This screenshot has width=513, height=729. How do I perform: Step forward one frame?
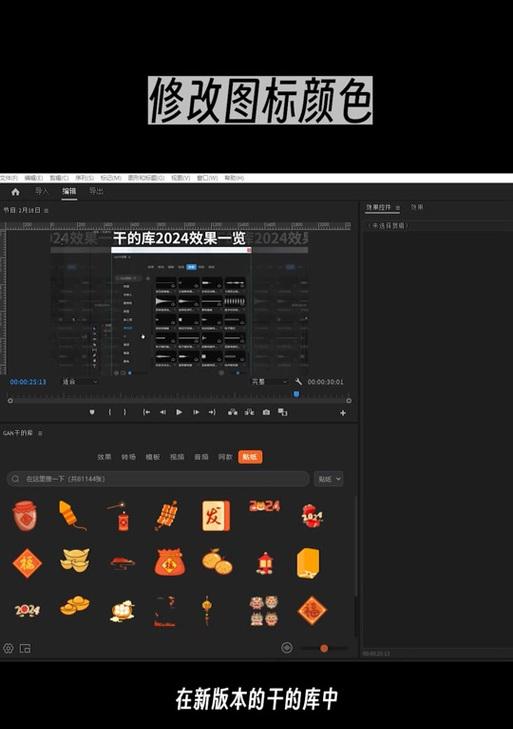[x=196, y=412]
